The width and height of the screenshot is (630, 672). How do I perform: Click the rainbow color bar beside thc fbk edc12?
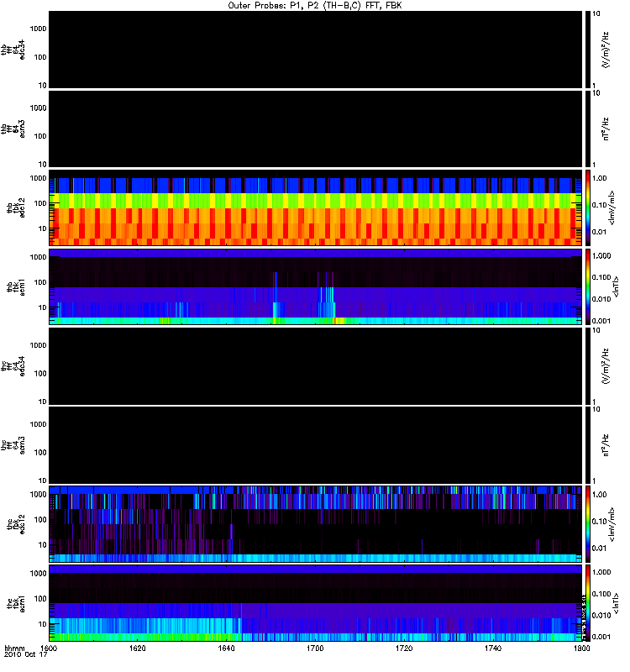pos(588,524)
